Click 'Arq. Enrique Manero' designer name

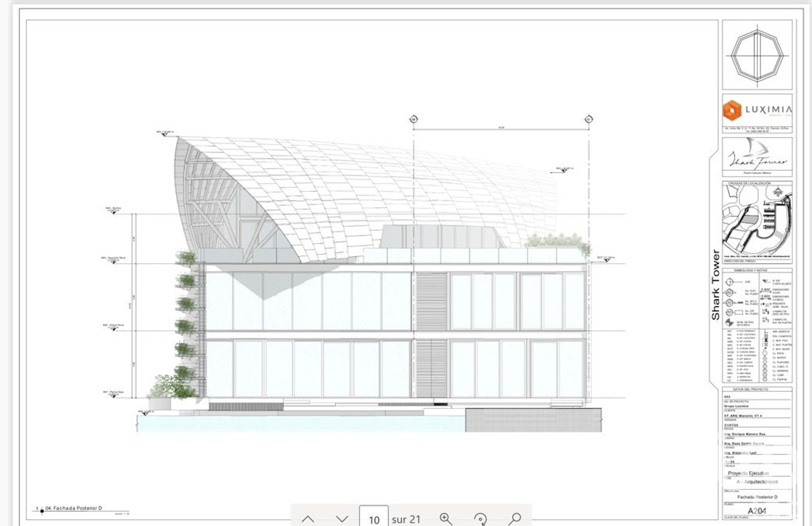[745, 434]
